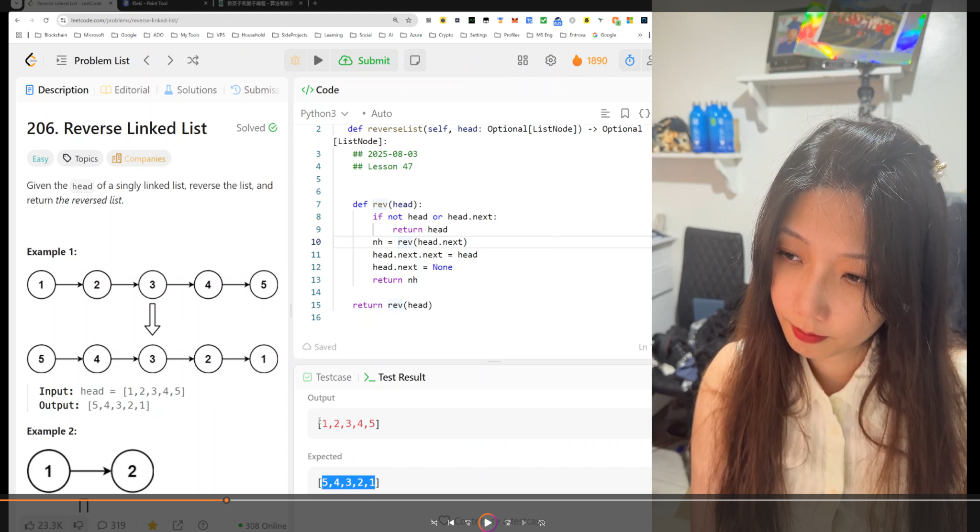Viewport: 980px width, 532px height.
Task: Expand the browser tab search dropdown
Action: pyautogui.click(x=16, y=3)
